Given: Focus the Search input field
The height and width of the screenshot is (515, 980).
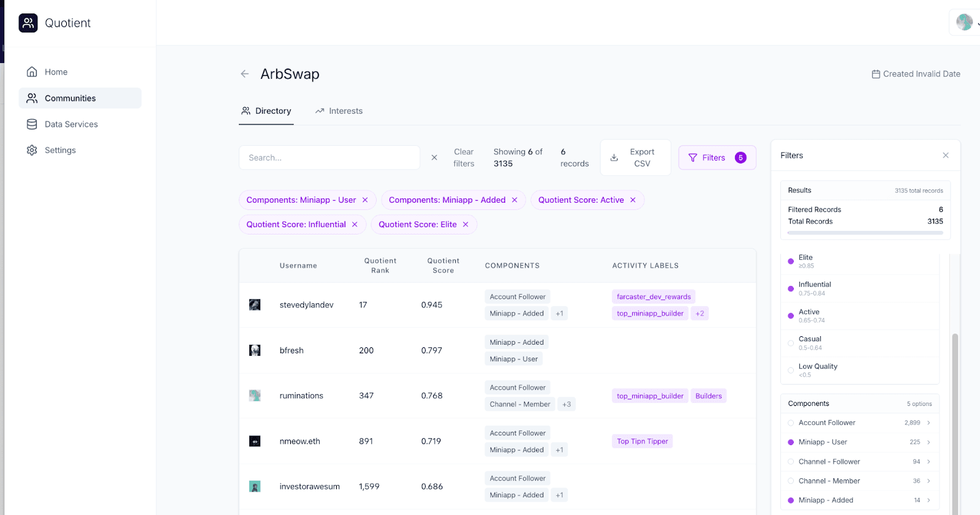Looking at the screenshot, I should coord(330,157).
